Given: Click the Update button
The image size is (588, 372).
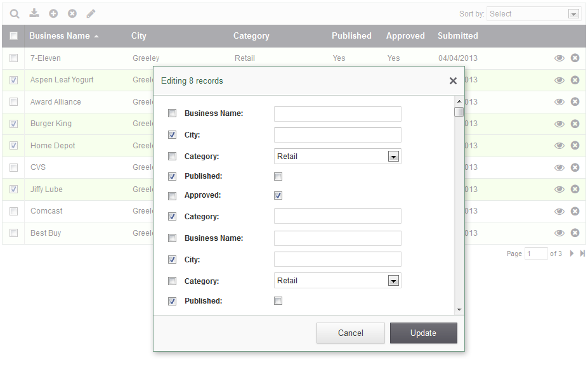Looking at the screenshot, I should (423, 333).
